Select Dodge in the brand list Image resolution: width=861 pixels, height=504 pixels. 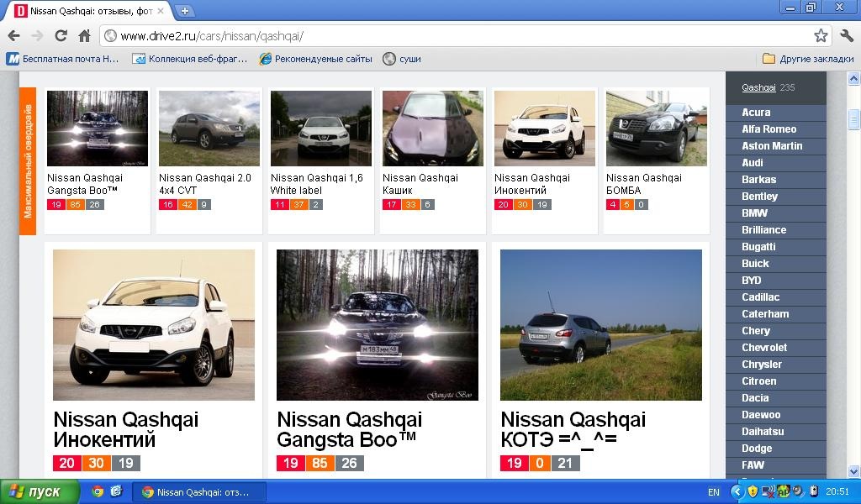click(776, 449)
